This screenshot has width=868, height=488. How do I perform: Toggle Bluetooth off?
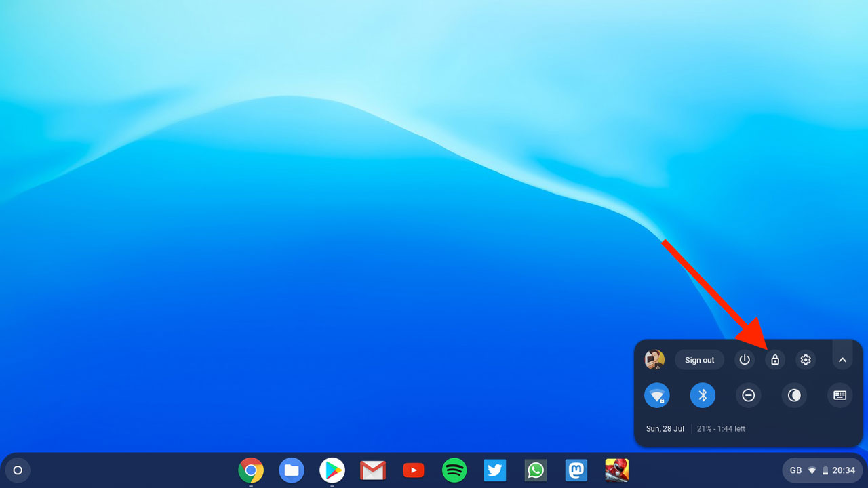[x=703, y=395]
